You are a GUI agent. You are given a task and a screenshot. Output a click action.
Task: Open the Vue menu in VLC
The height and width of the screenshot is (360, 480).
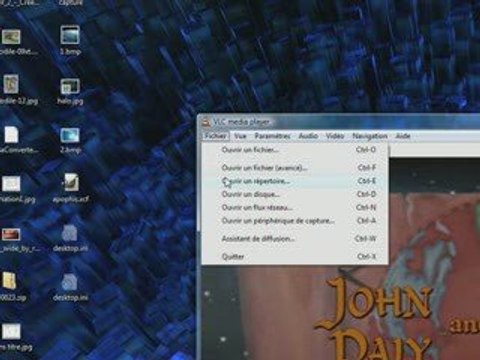point(240,136)
